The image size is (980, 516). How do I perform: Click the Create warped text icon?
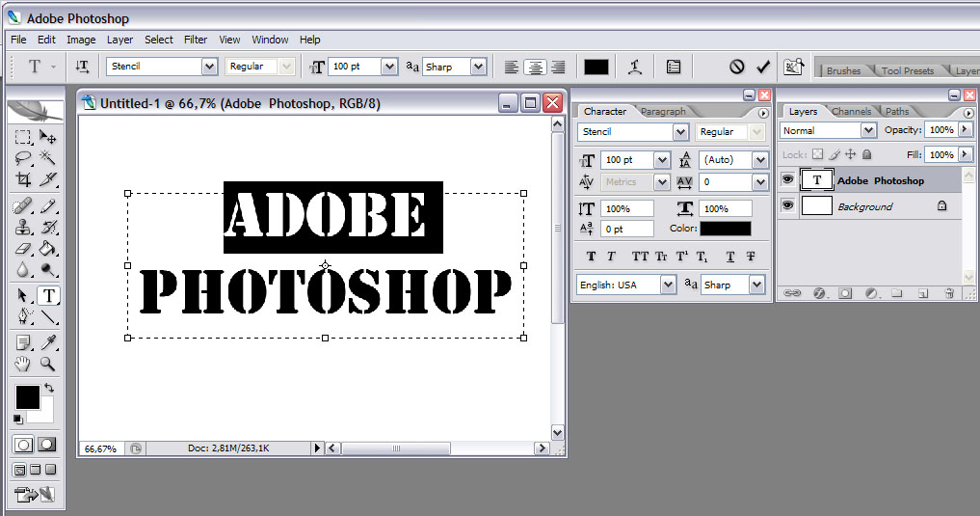point(635,67)
